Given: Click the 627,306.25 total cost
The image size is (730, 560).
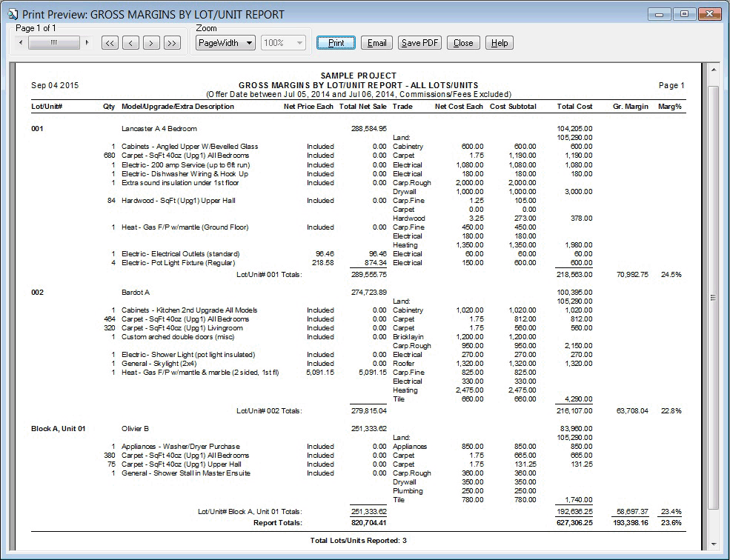Looking at the screenshot, I should pyautogui.click(x=574, y=523).
